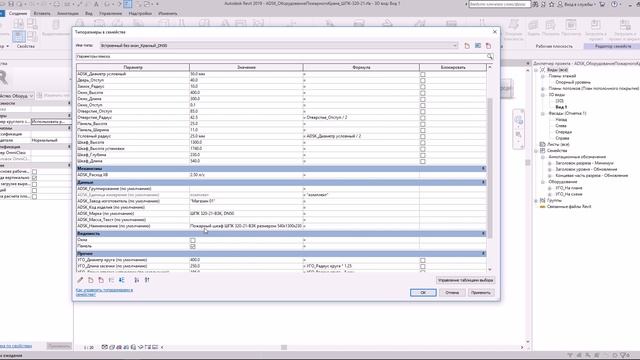640x360 pixels.
Task: Collapse 3D виды node in project browser
Action: click(543, 95)
